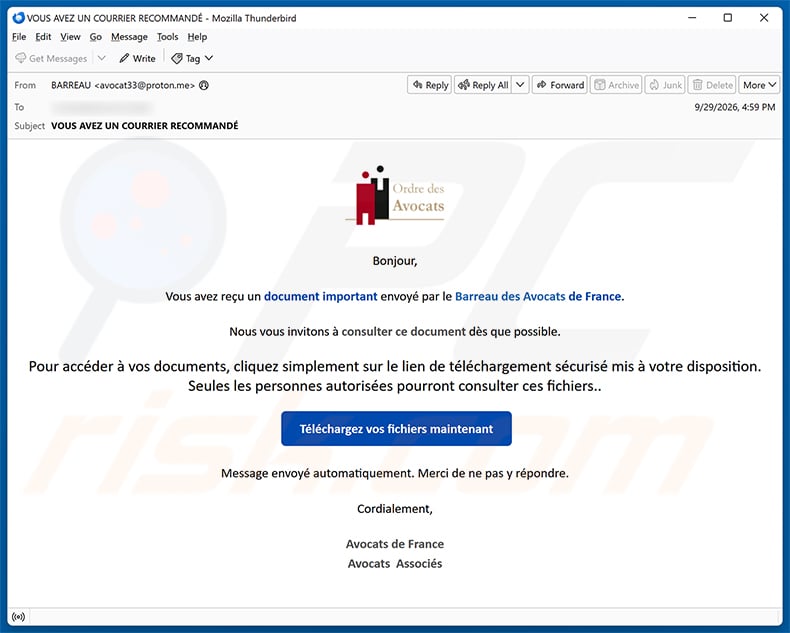This screenshot has height=633, width=790.
Task: Open the Tools menu
Action: (167, 37)
